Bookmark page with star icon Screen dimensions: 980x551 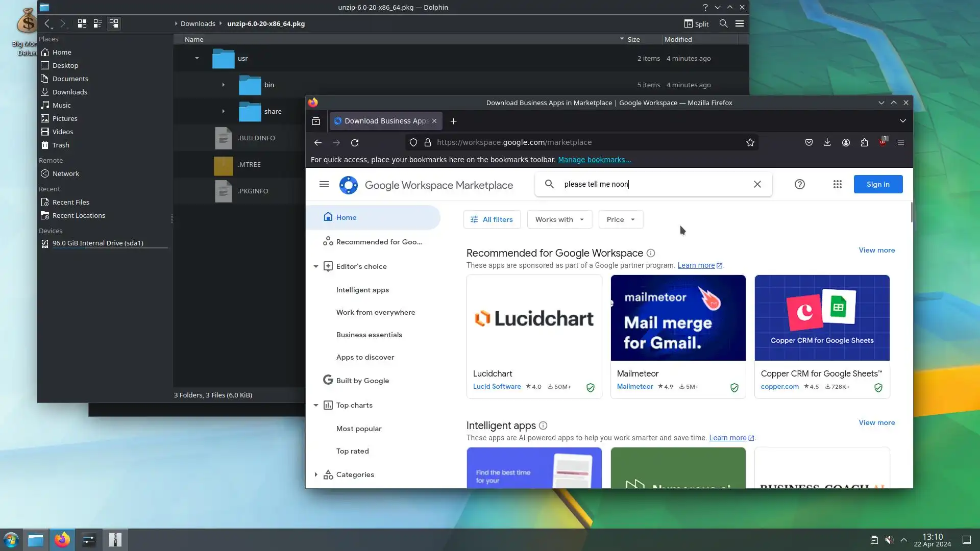(750, 143)
